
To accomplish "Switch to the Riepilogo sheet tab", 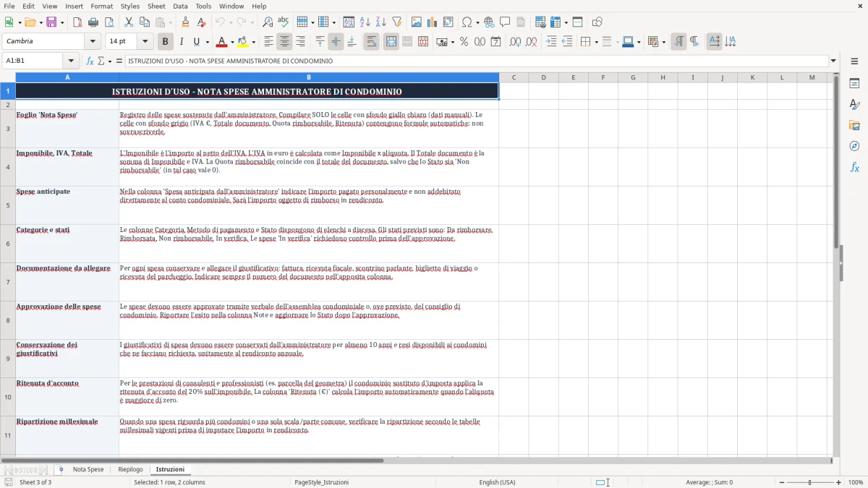I will [x=130, y=470].
